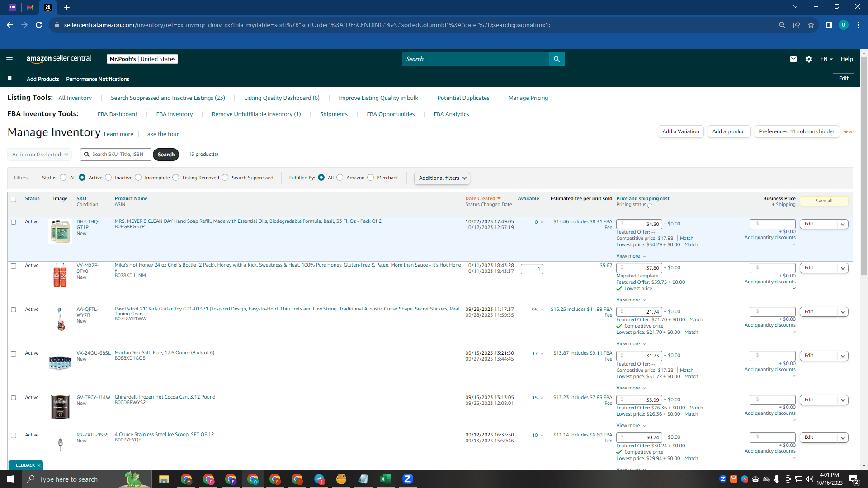Expand View more for Mrs. Meyer's pricing
The width and height of the screenshot is (868, 488).
[631, 256]
